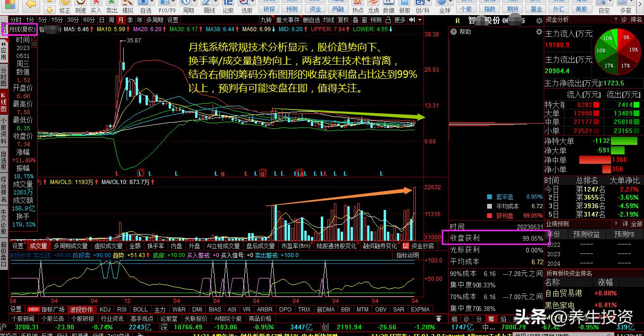
Task: Switch to the 周 weekly period tab
Action: pos(112,20)
